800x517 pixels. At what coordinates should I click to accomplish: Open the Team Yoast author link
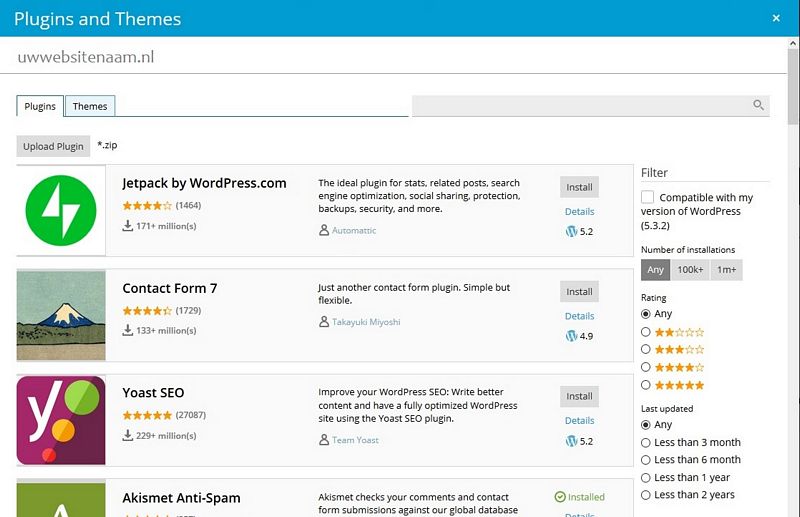coord(356,440)
